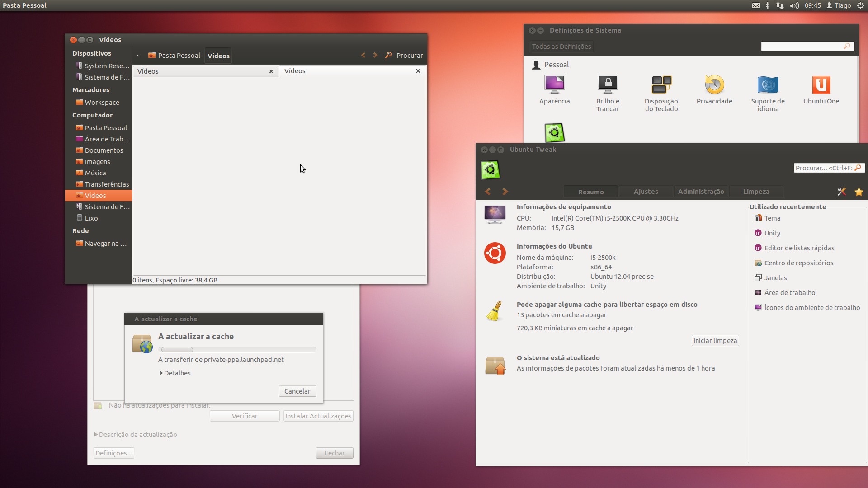The image size is (868, 488).
Task: Open Disposição do Teclado settings
Action: 661,85
